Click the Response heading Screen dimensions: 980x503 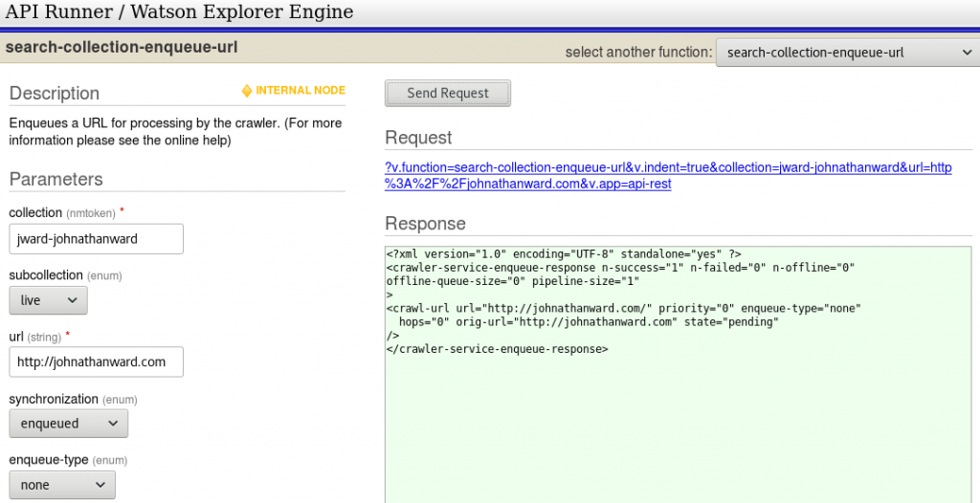point(426,224)
